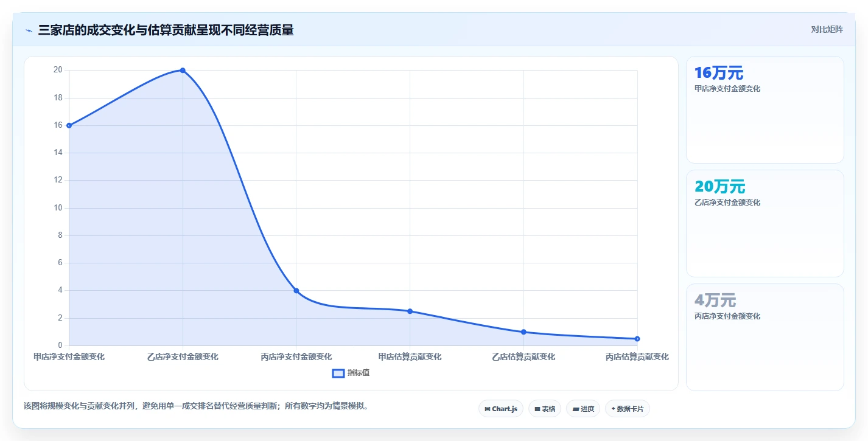Screen dimensions: 868x441
Task: Open the 20万元 data card
Action: [765, 223]
